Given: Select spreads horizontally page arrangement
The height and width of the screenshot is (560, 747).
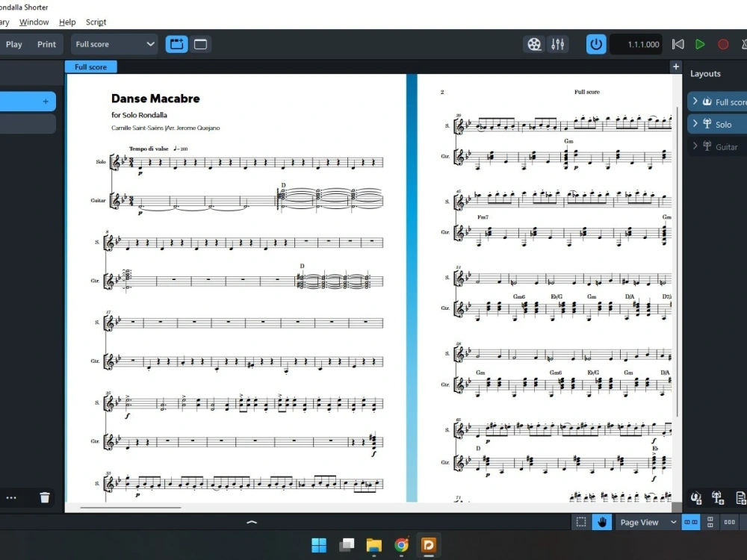Looking at the screenshot, I should (x=691, y=523).
